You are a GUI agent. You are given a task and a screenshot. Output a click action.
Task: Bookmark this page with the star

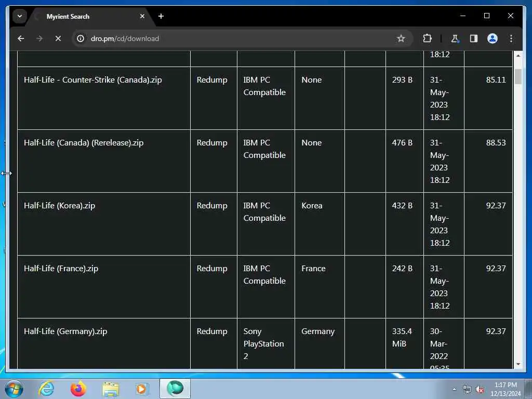point(401,38)
